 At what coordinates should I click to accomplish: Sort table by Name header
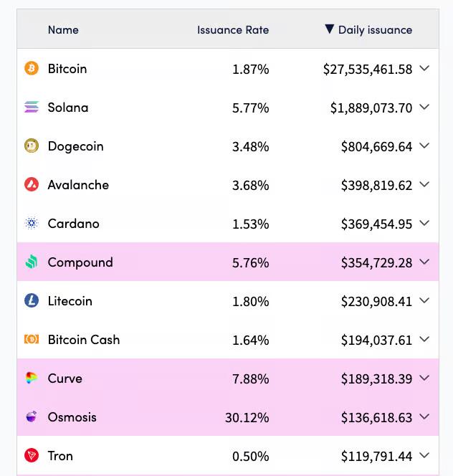(63, 29)
